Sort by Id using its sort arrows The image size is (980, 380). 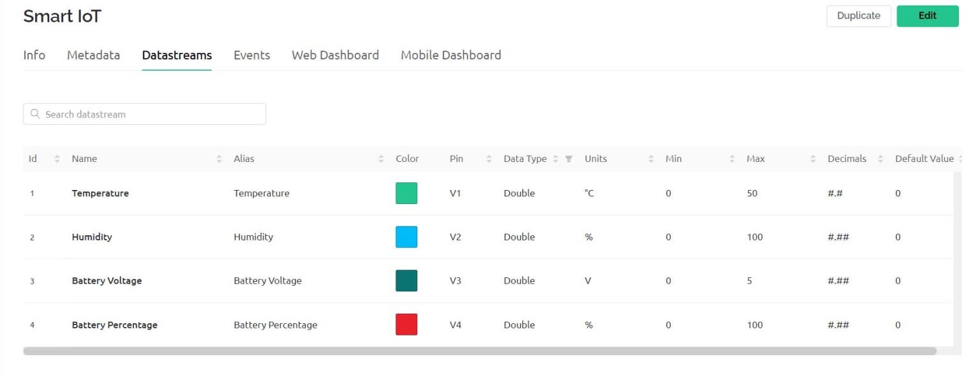click(x=57, y=159)
